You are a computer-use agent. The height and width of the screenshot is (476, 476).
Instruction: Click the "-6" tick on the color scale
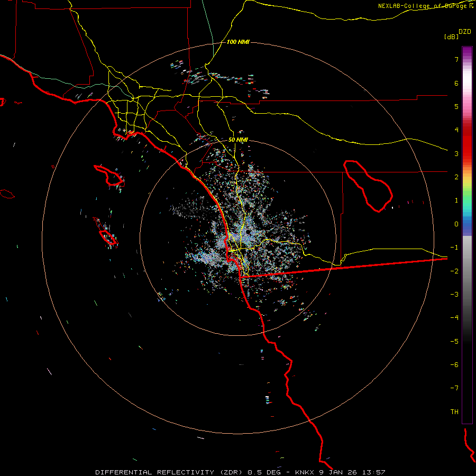(x=454, y=365)
